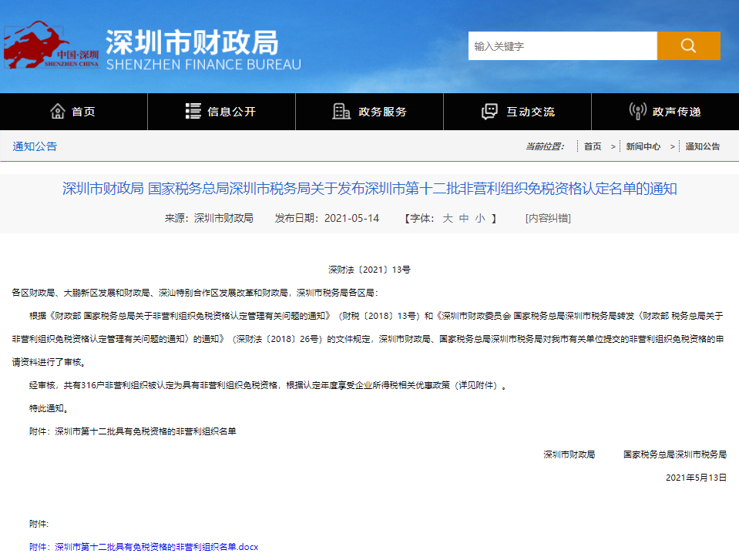
Task: Click the home icon beside 首页
Action: (58, 112)
